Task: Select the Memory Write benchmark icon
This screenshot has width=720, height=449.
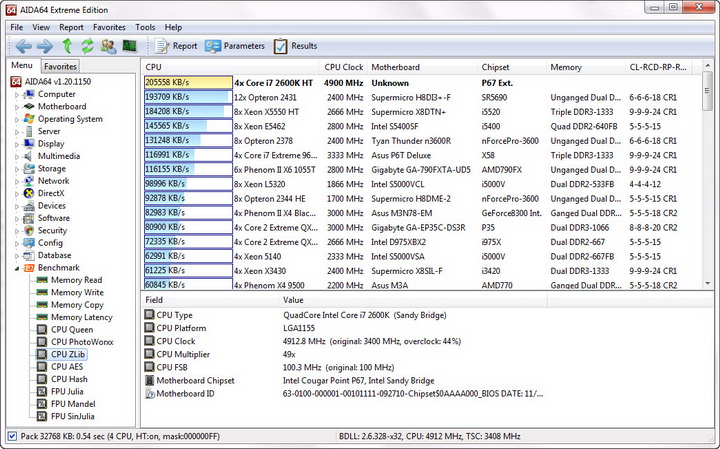Action: (x=42, y=292)
